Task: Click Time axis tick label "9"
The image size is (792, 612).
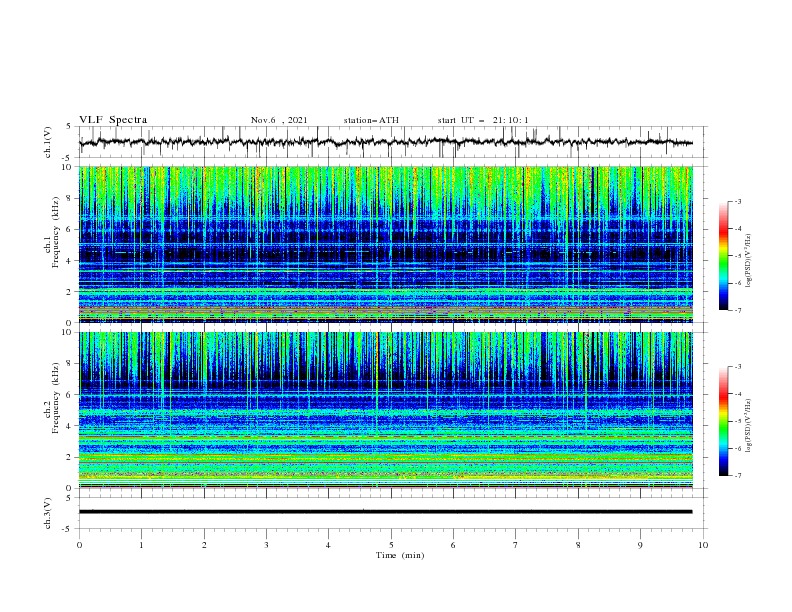Action: coord(640,545)
